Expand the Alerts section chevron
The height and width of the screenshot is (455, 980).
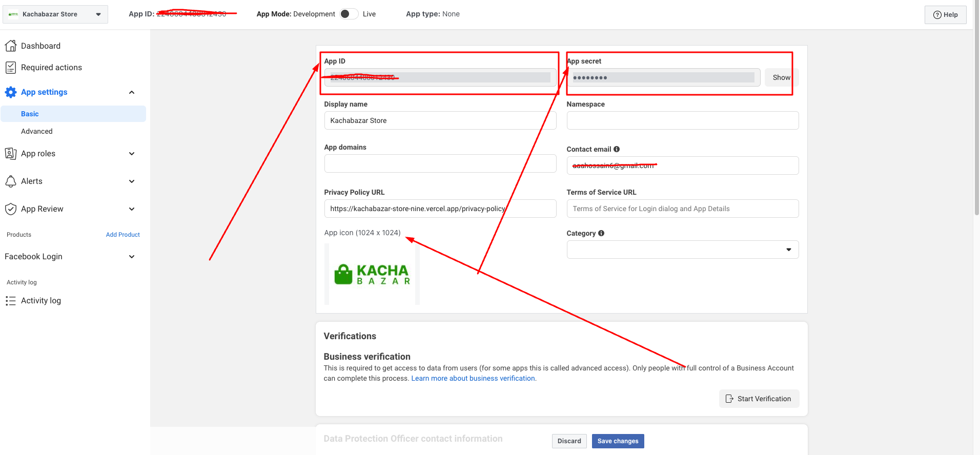(x=132, y=181)
